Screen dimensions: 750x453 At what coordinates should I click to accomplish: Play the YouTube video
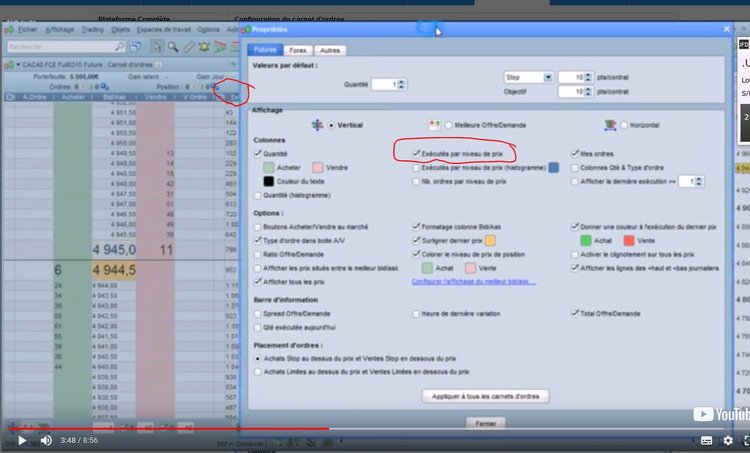point(22,440)
